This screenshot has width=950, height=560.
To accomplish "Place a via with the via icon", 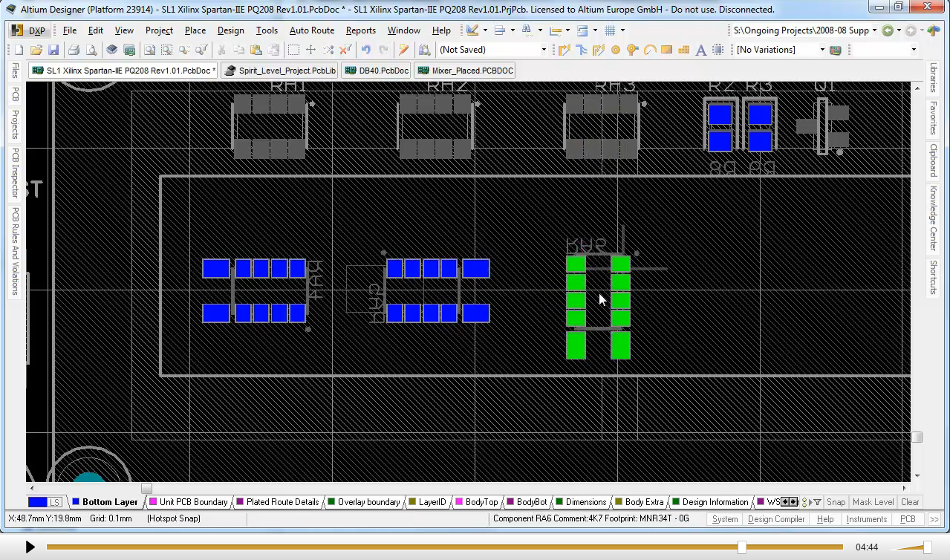I will click(x=632, y=50).
